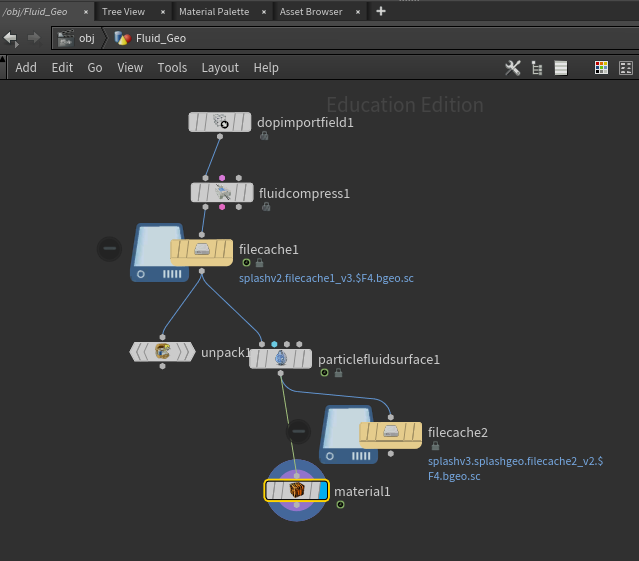This screenshot has width=639, height=561.
Task: Select the dopimportfield1 node icon
Action: pyautogui.click(x=220, y=122)
